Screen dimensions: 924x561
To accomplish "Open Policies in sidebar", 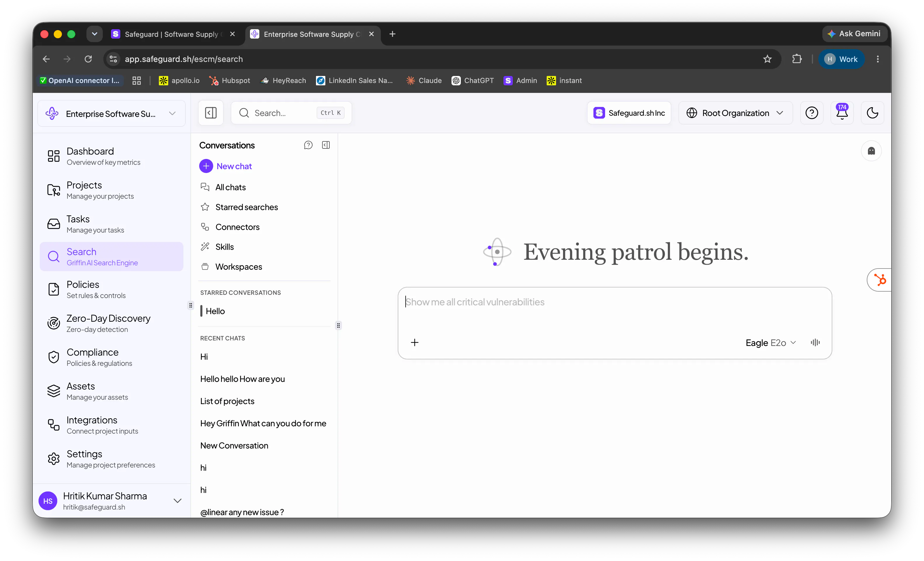I will [111, 289].
